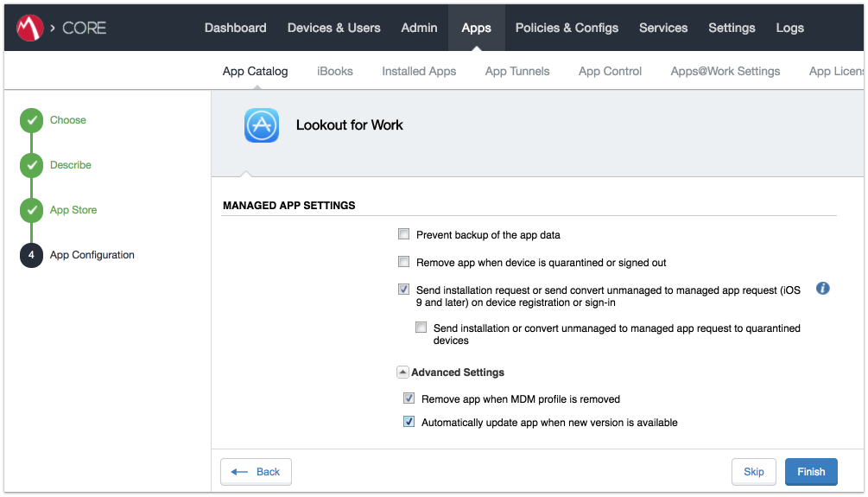The image size is (868, 497).
Task: Open the Services menu
Action: [663, 28]
